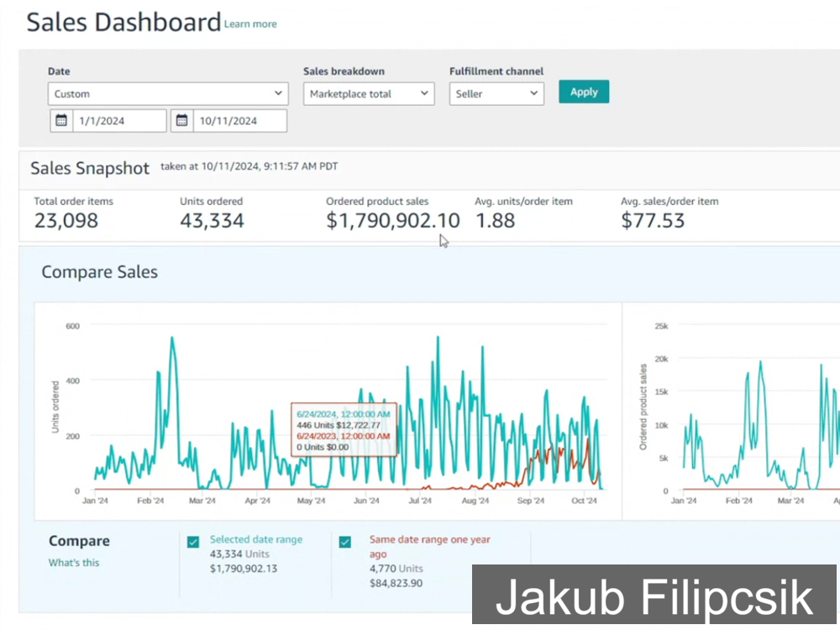Image resolution: width=840 pixels, height=630 pixels.
Task: Click the 4,770 Units text
Action: pos(396,569)
